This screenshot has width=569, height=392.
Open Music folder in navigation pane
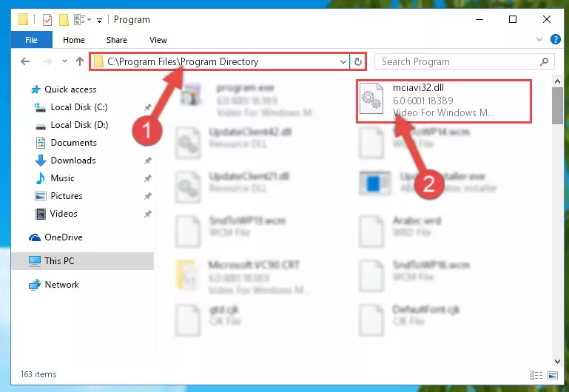click(62, 178)
